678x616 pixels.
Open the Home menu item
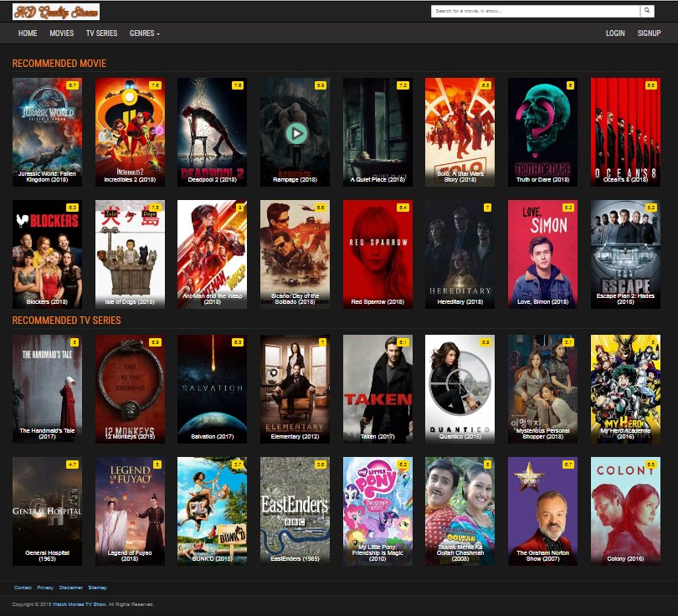[x=28, y=33]
